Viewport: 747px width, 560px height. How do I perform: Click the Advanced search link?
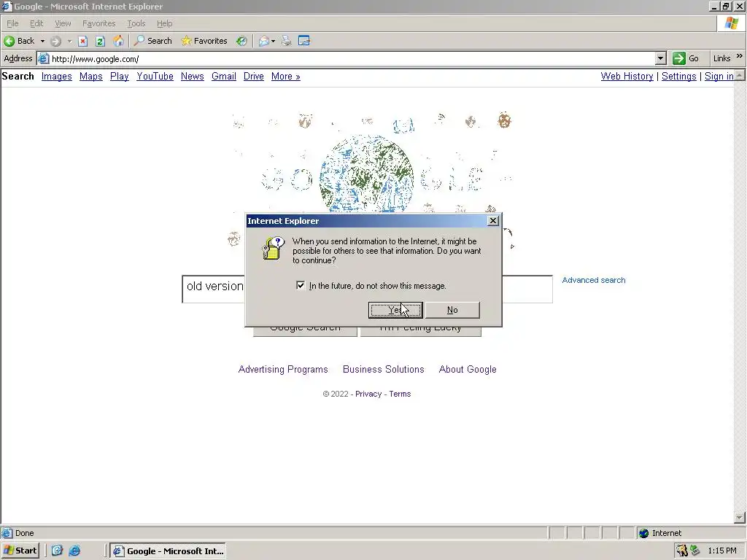[x=594, y=280]
